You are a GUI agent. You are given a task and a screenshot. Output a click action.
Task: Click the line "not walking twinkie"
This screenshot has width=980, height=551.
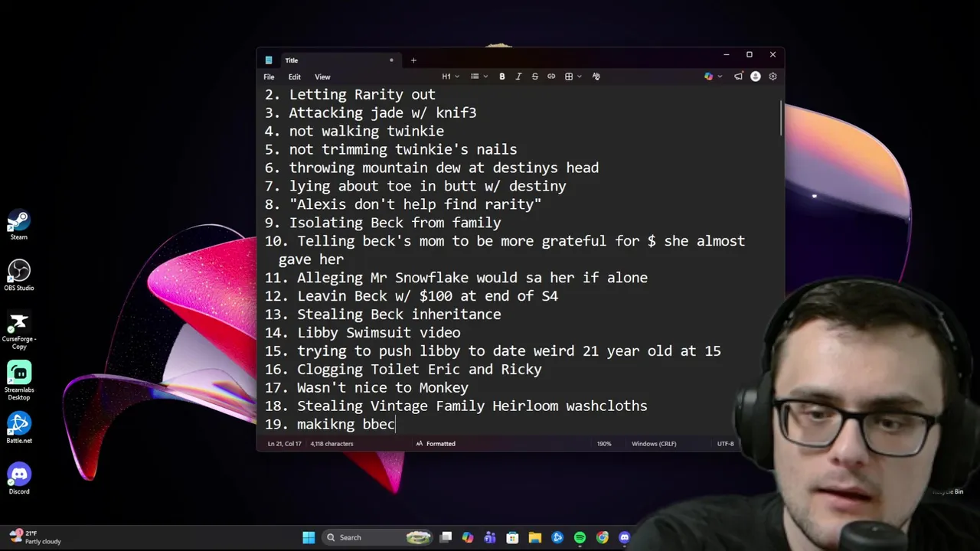[367, 132]
